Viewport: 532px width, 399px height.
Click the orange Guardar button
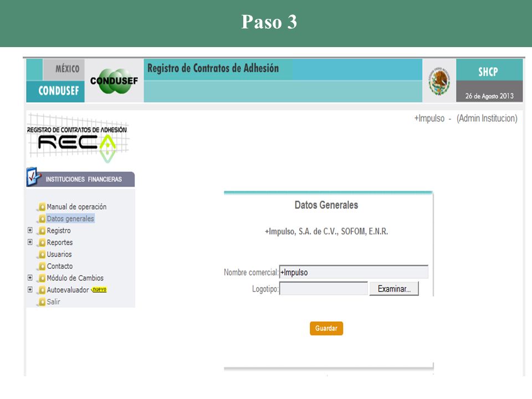click(x=326, y=328)
